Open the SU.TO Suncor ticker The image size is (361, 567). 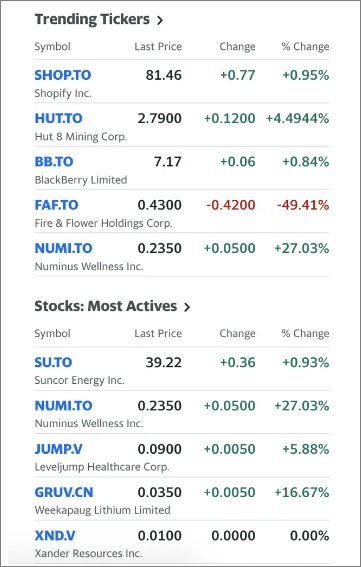53,362
